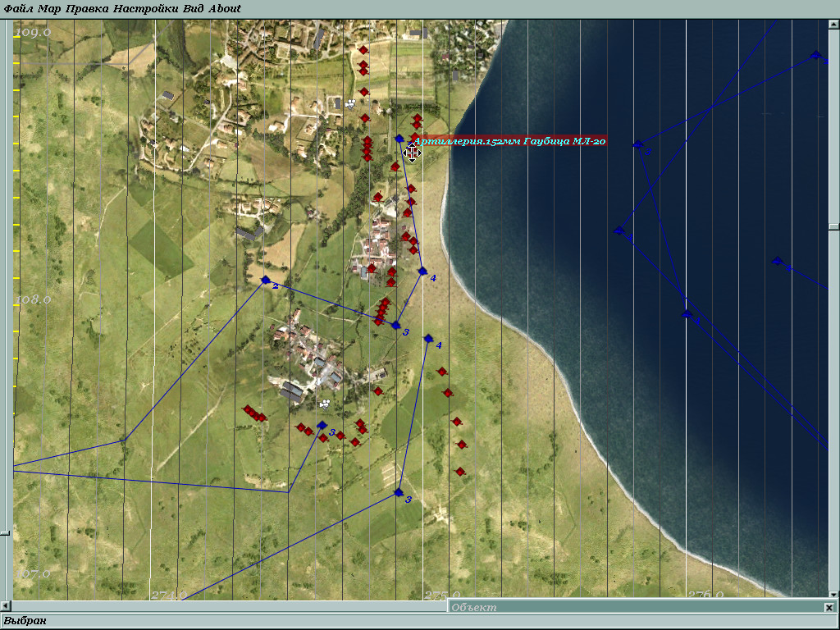Open the Вид menu
This screenshot has height=630, width=840.
coord(193,8)
